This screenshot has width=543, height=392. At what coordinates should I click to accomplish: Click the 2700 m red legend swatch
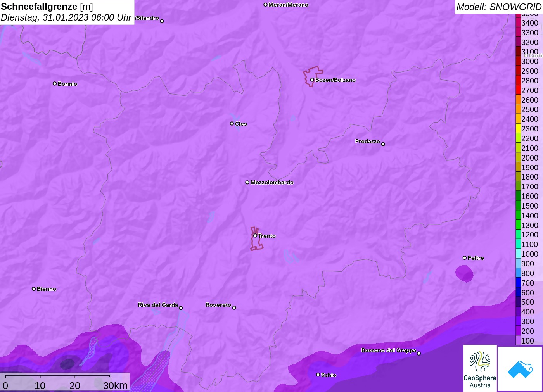click(518, 90)
